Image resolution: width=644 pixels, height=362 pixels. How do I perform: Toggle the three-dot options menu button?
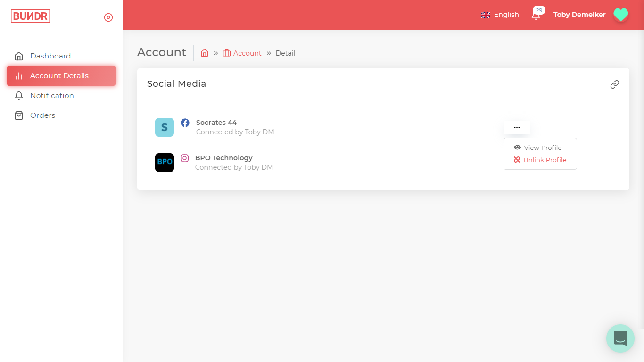(x=517, y=127)
